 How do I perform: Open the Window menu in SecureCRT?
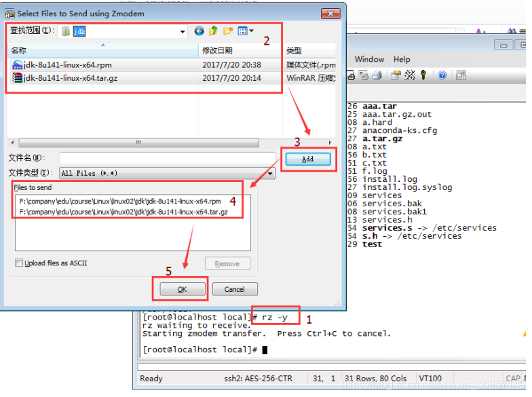[x=369, y=60]
